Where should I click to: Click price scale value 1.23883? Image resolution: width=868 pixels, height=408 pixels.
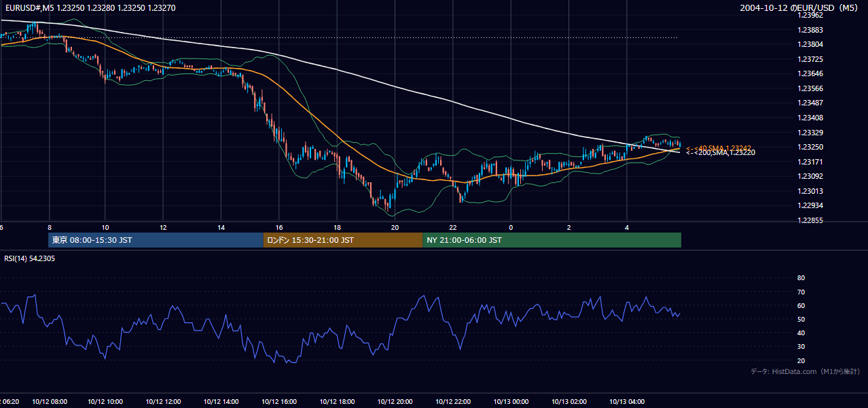(x=810, y=30)
